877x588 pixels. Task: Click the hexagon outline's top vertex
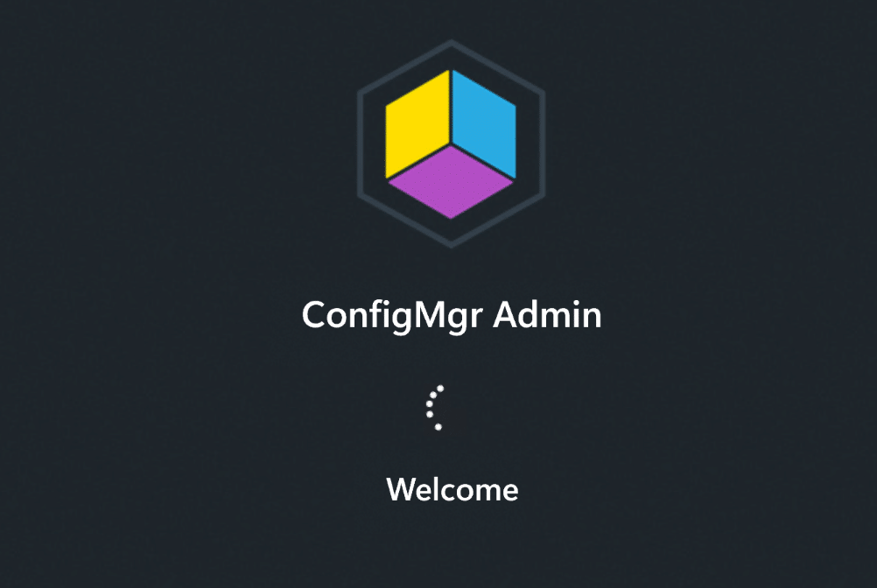coord(451,42)
